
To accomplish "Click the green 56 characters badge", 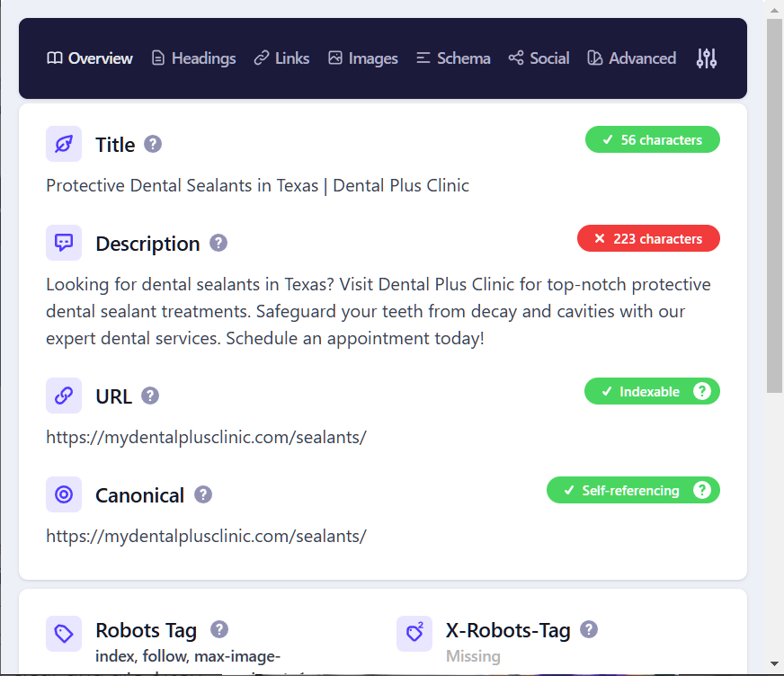I will [652, 139].
